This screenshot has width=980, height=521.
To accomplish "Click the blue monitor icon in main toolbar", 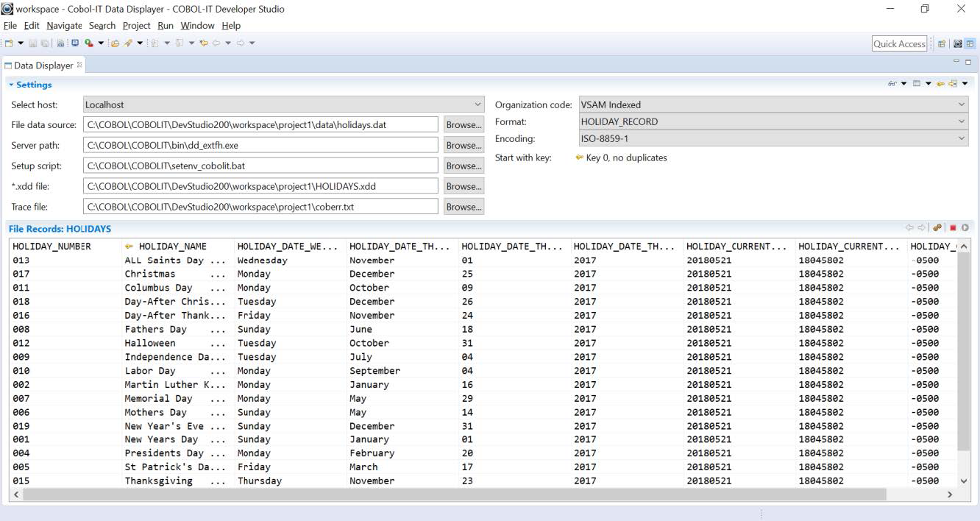I will (x=75, y=43).
